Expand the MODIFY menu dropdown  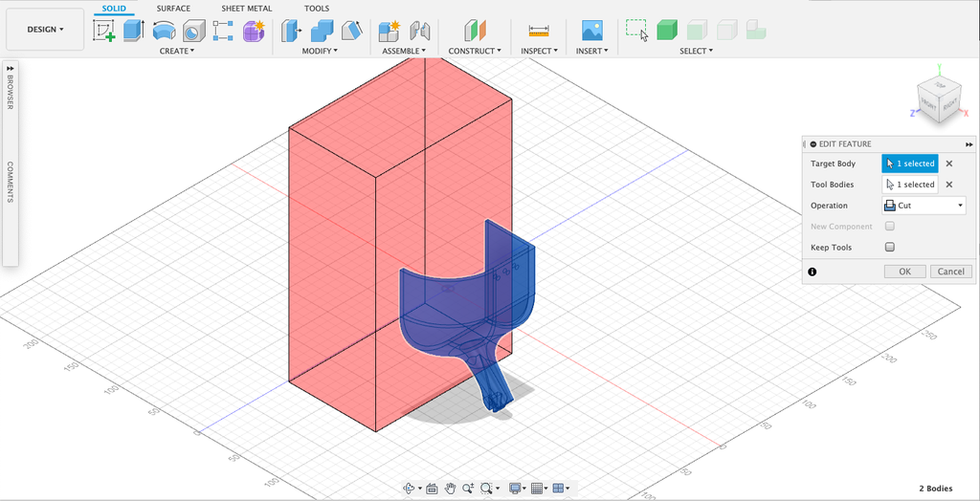click(320, 52)
